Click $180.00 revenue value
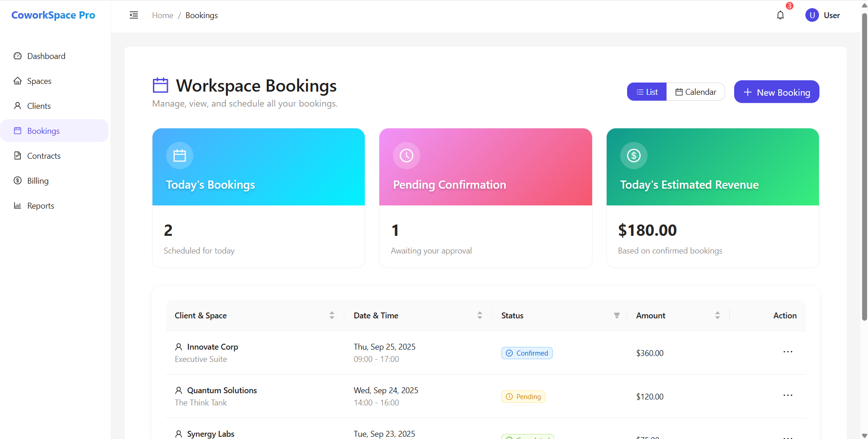868x439 pixels. [647, 230]
